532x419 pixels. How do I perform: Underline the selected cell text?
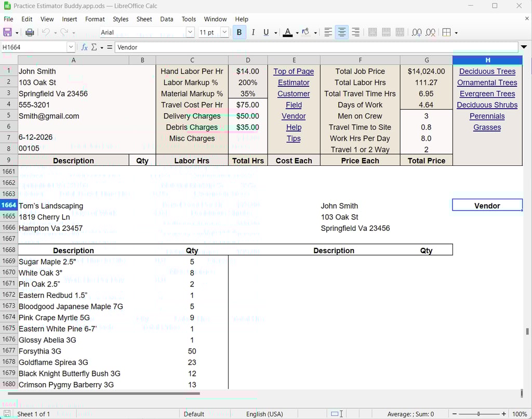(x=266, y=32)
